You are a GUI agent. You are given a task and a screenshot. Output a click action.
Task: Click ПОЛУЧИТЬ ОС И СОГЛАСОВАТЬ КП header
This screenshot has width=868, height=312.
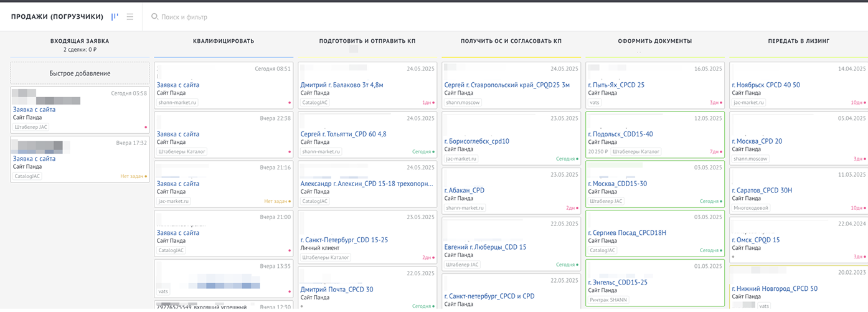click(x=511, y=41)
